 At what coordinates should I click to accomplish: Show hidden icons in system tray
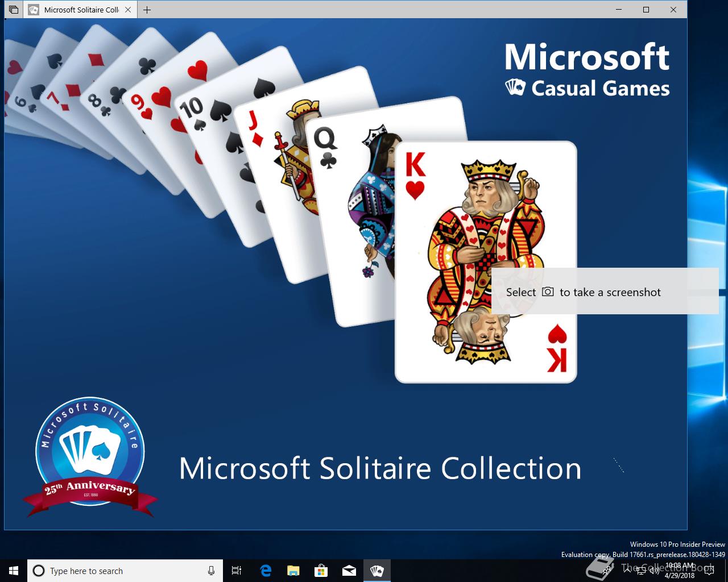(627, 571)
